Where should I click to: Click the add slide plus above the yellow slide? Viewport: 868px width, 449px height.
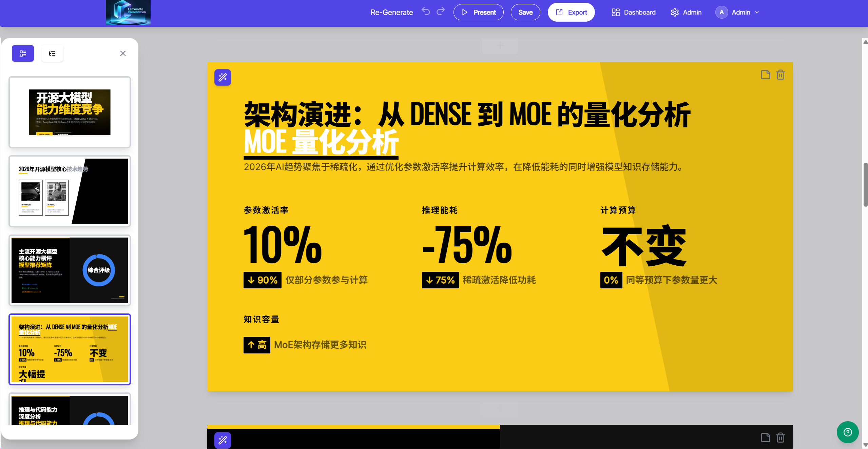(x=500, y=45)
